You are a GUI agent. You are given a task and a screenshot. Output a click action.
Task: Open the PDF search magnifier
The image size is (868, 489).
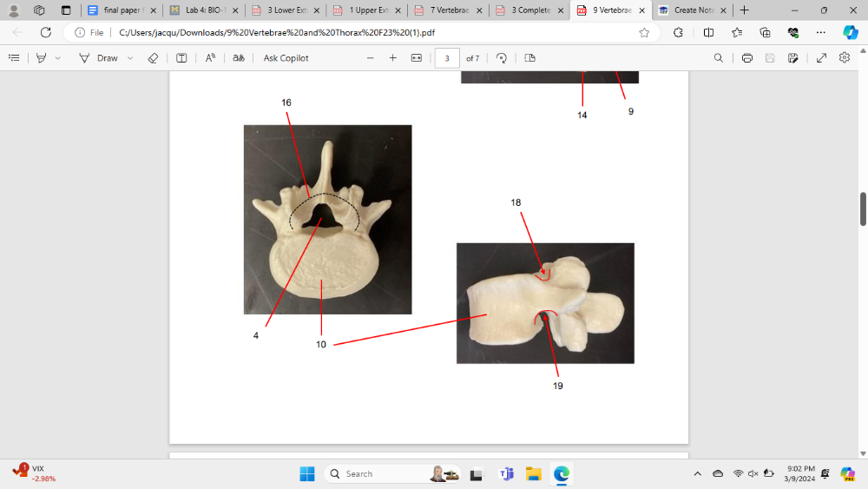coord(718,58)
